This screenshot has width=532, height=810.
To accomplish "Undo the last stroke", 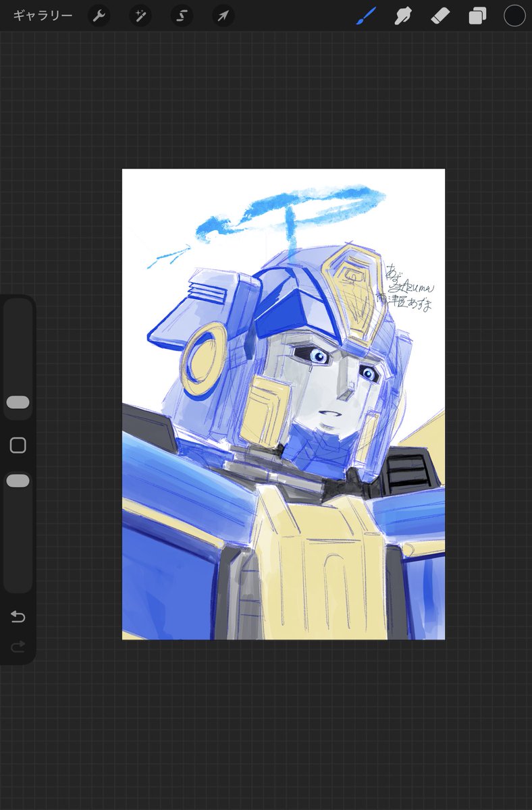I will click(18, 616).
